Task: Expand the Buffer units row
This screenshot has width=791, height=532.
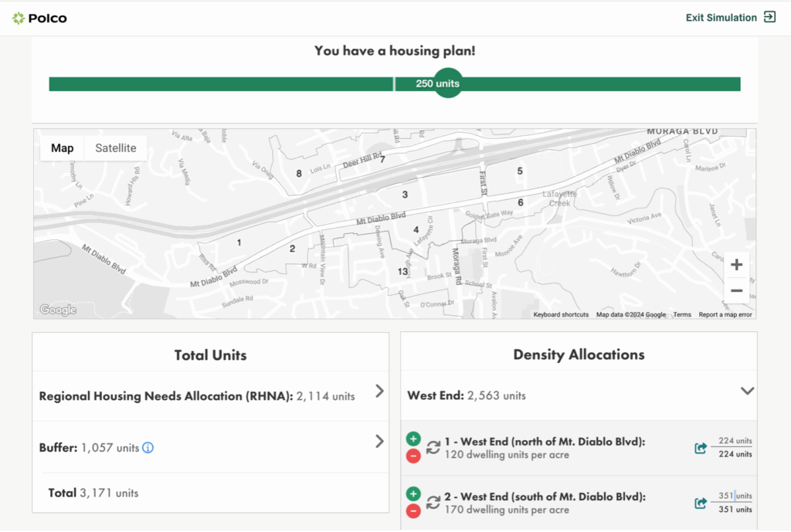Action: point(379,442)
